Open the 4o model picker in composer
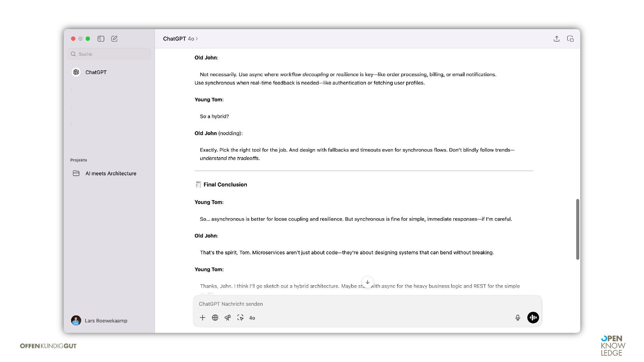Screen dimensions: 644x362 point(252,318)
